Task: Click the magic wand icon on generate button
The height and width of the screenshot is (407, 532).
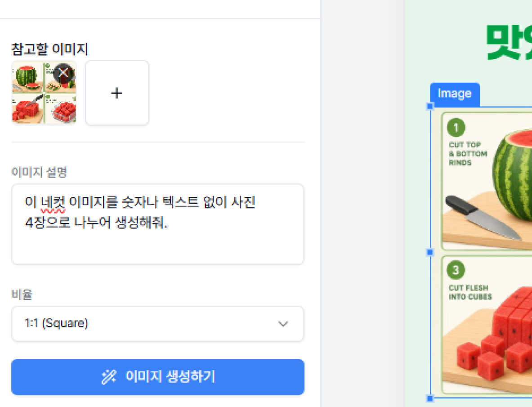Action: [109, 377]
